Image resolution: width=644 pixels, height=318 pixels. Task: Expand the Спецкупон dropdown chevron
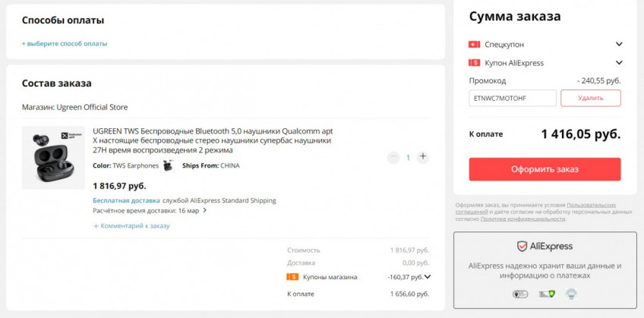(619, 45)
